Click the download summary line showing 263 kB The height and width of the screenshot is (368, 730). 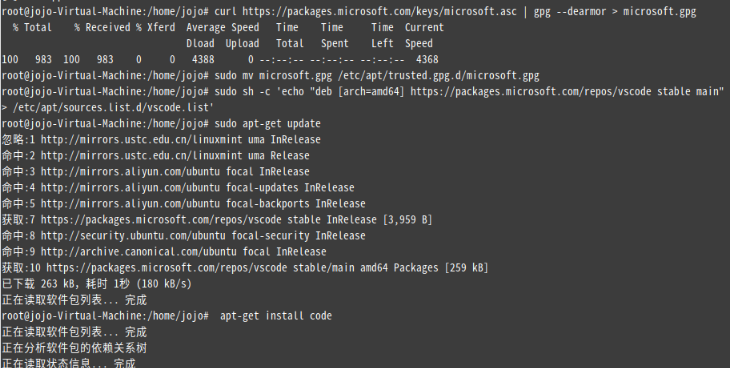pos(96,284)
